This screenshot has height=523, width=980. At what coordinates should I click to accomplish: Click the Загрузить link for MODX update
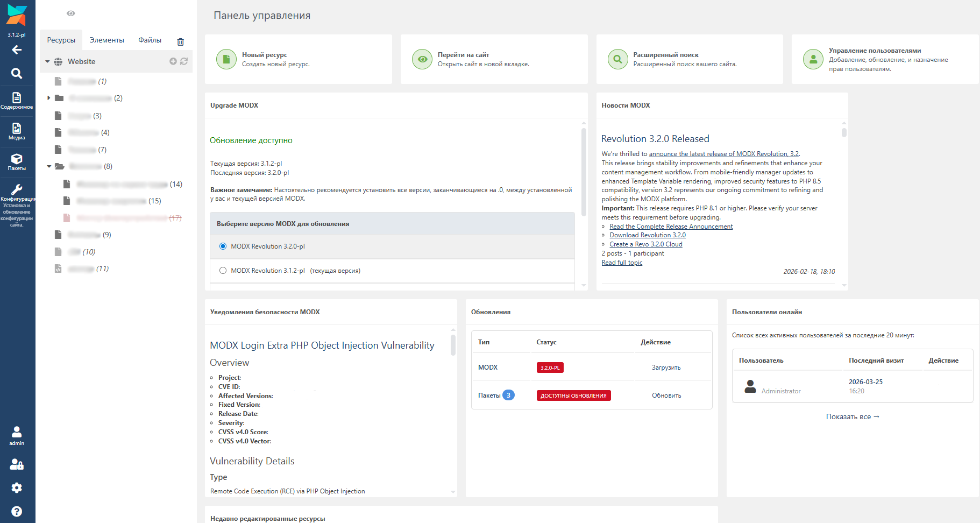(x=666, y=367)
